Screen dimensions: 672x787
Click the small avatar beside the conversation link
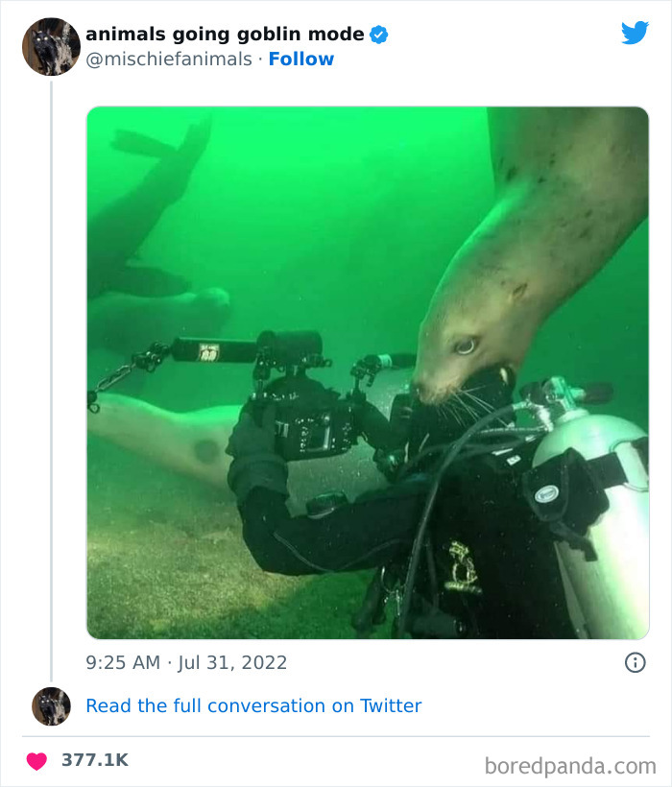[x=51, y=705]
